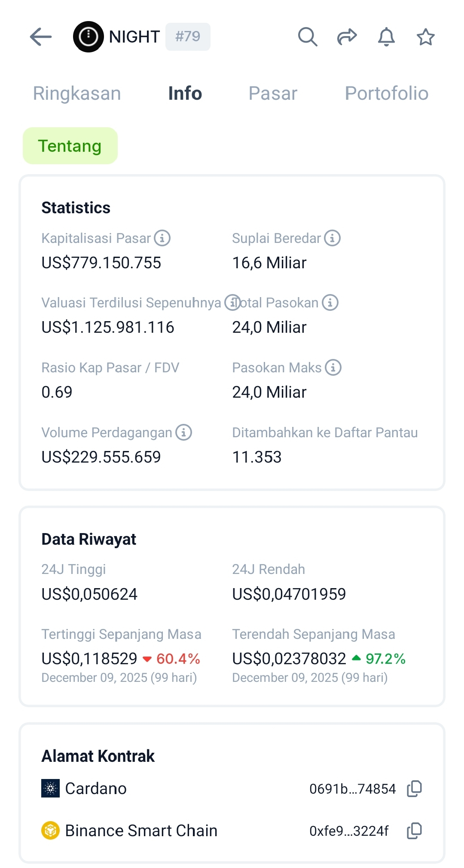
Task: Open the search magnifier icon
Action: pos(307,37)
